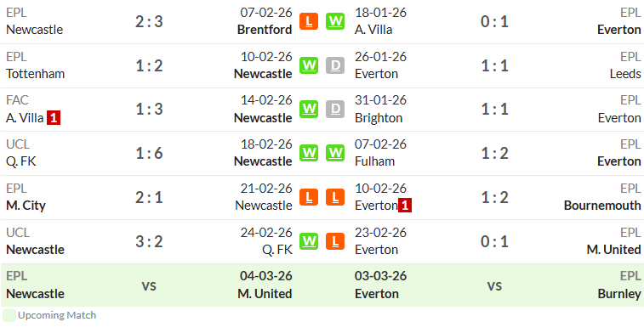Click the red card icon beside A. Villa

(x=54, y=118)
